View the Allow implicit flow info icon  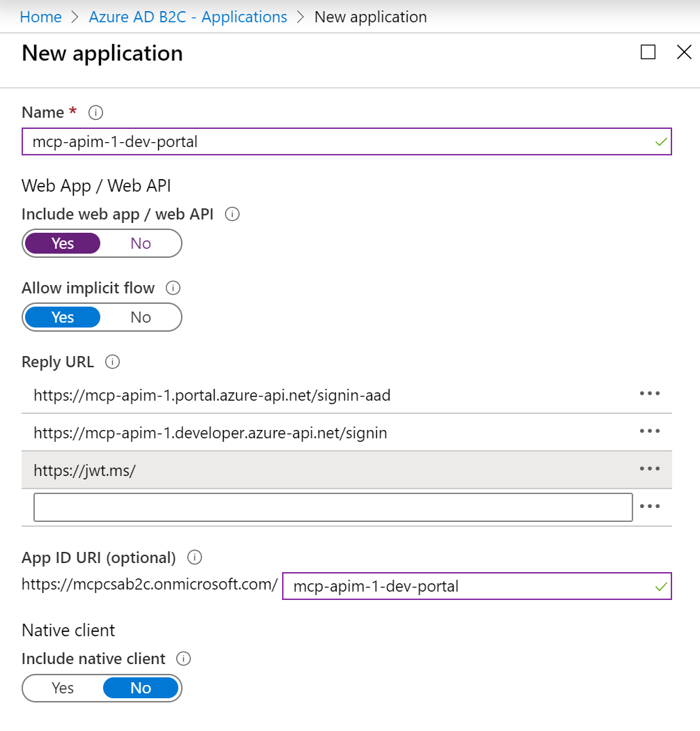[172, 288]
